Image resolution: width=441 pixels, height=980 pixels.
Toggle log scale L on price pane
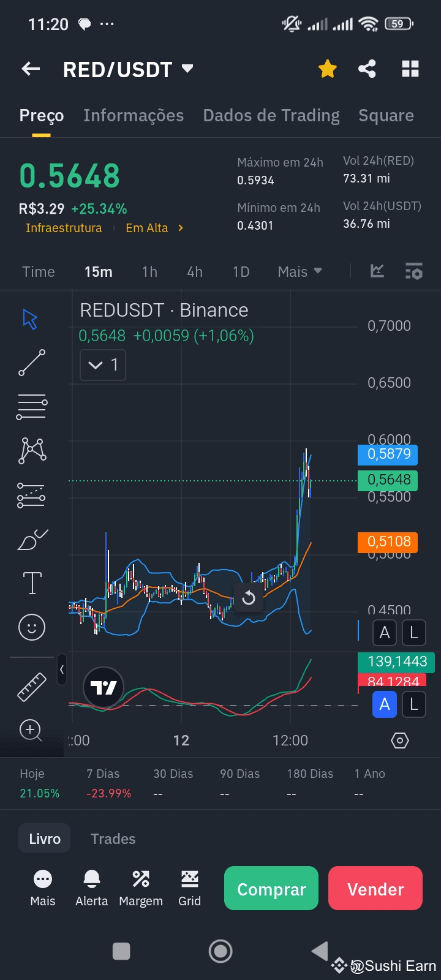point(414,633)
